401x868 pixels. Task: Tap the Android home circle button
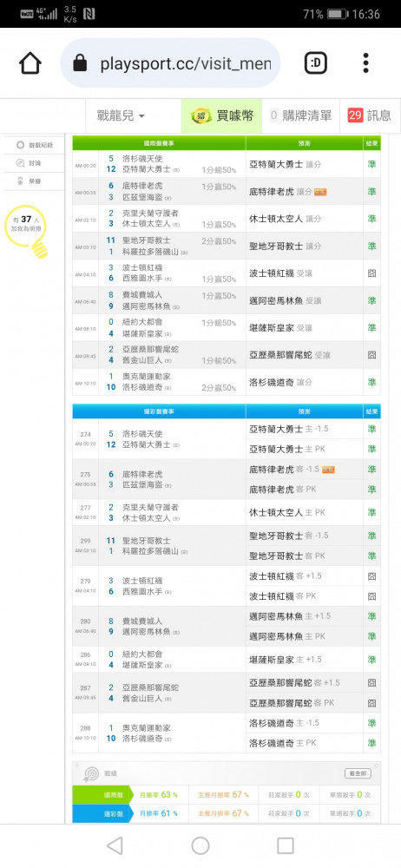coord(200,845)
